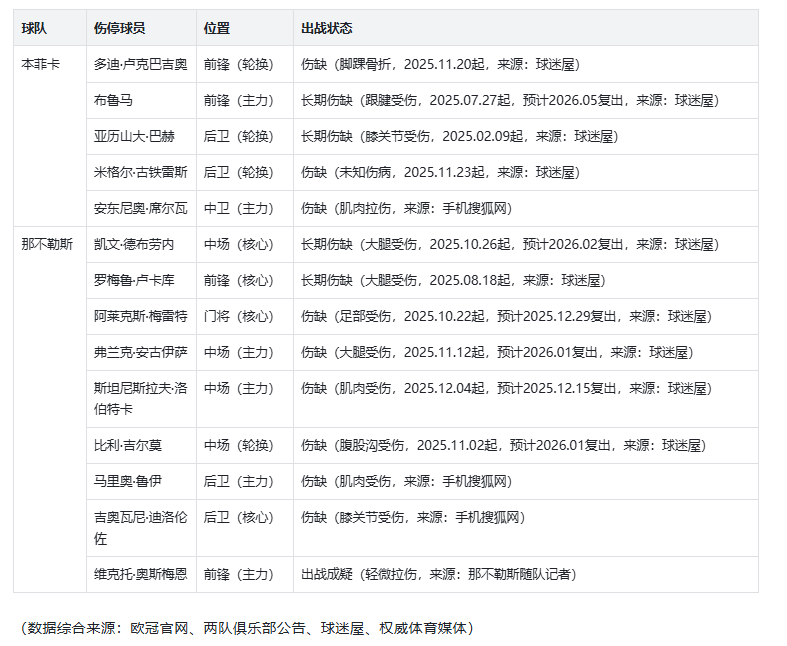Click player name 多迪·卢克巴吉奥

tap(140, 64)
